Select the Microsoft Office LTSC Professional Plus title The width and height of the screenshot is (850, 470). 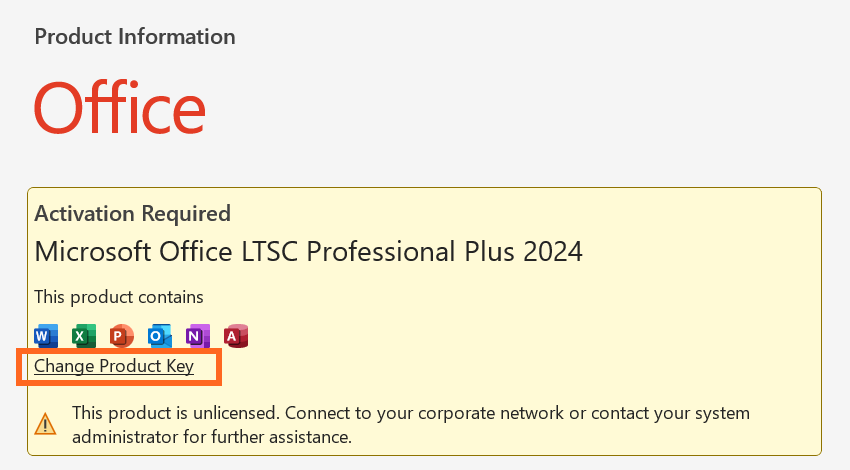(308, 252)
